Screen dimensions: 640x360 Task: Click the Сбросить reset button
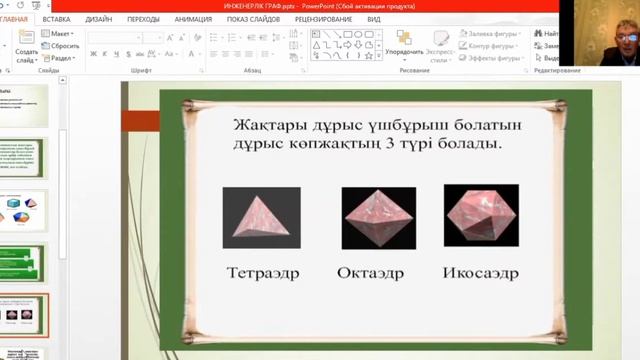click(x=60, y=46)
